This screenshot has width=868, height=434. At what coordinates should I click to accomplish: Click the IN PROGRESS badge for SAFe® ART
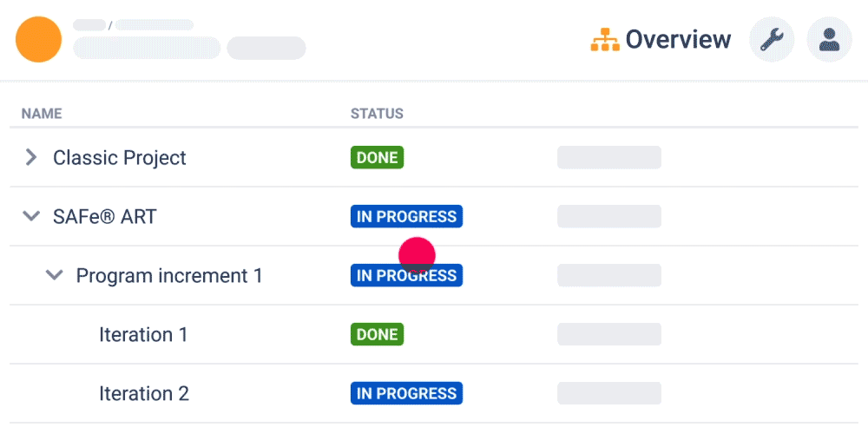[406, 216]
